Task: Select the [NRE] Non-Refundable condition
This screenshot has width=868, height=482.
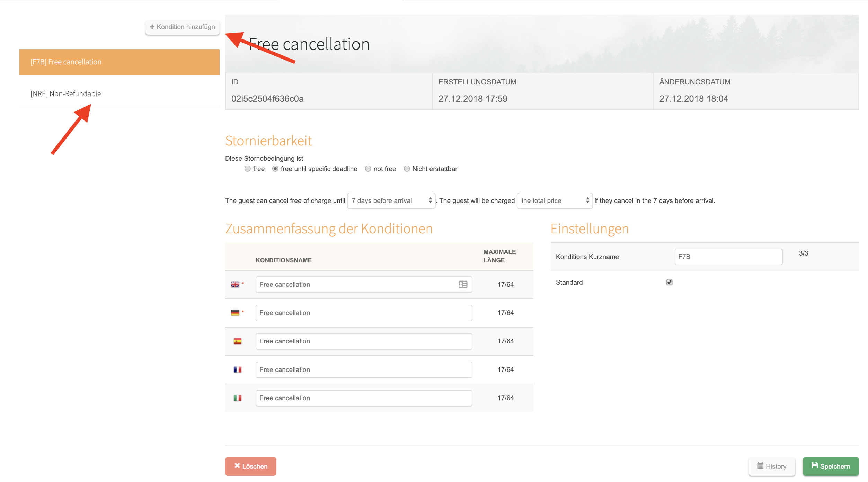Action: point(66,94)
